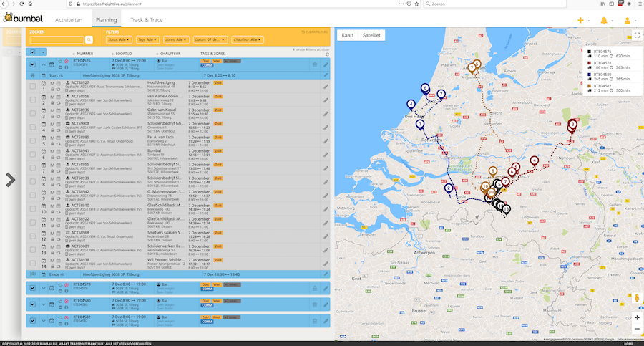644x346 pixels.
Task: Click Clear Filters link
Action: click(315, 32)
